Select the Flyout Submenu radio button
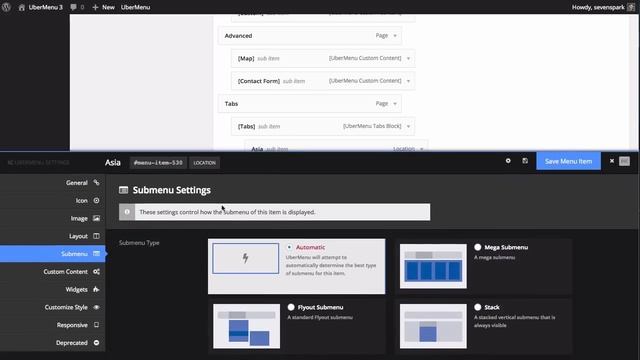Viewport: 640px width, 360px height. [291, 307]
